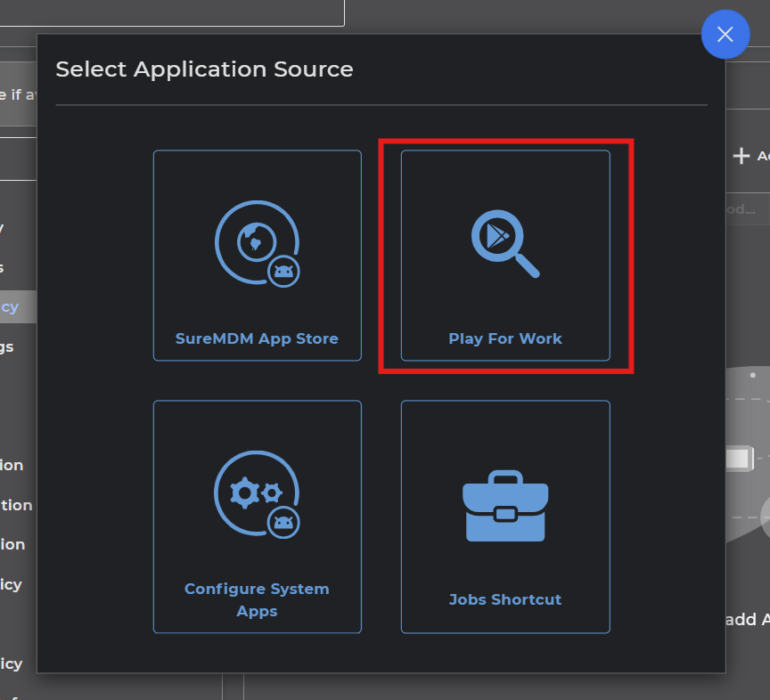Open the sidebar item ending in "tion"

tap(17, 505)
